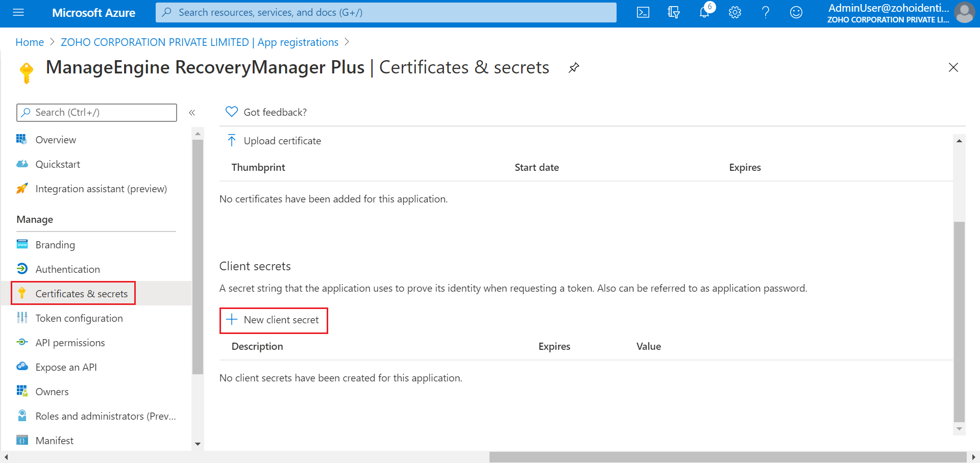The height and width of the screenshot is (463, 980).
Task: Go to the Home breadcrumb link
Action: [30, 42]
